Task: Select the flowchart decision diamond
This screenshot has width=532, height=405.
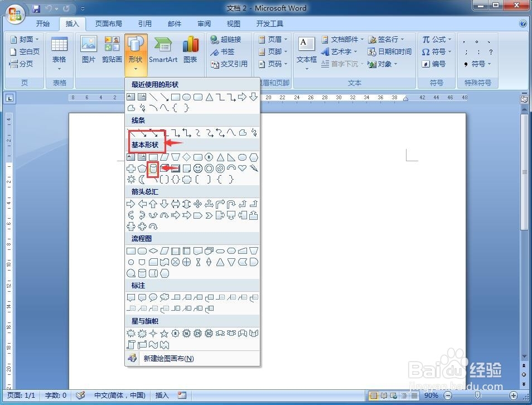Action: click(x=153, y=251)
